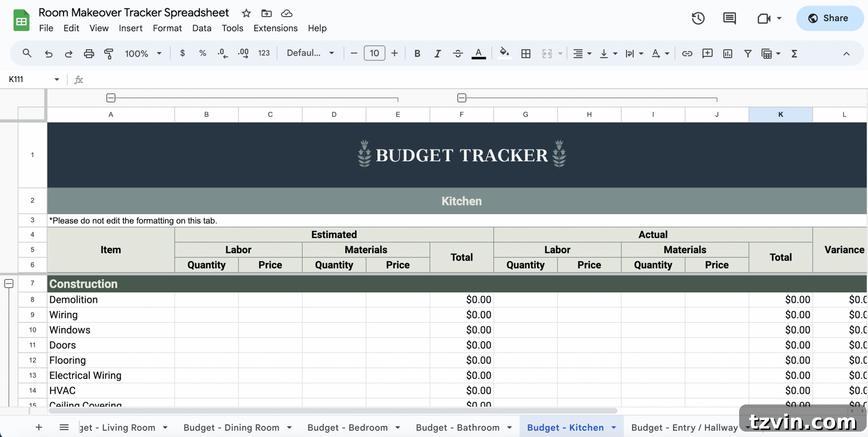The height and width of the screenshot is (437, 868).
Task: Insert a chart
Action: 728,54
